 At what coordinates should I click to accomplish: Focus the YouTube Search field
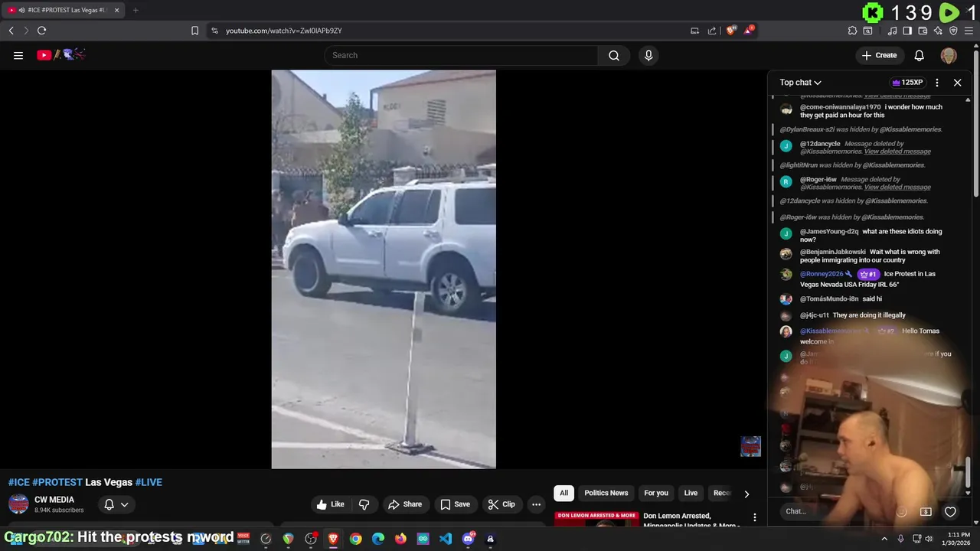(x=461, y=55)
